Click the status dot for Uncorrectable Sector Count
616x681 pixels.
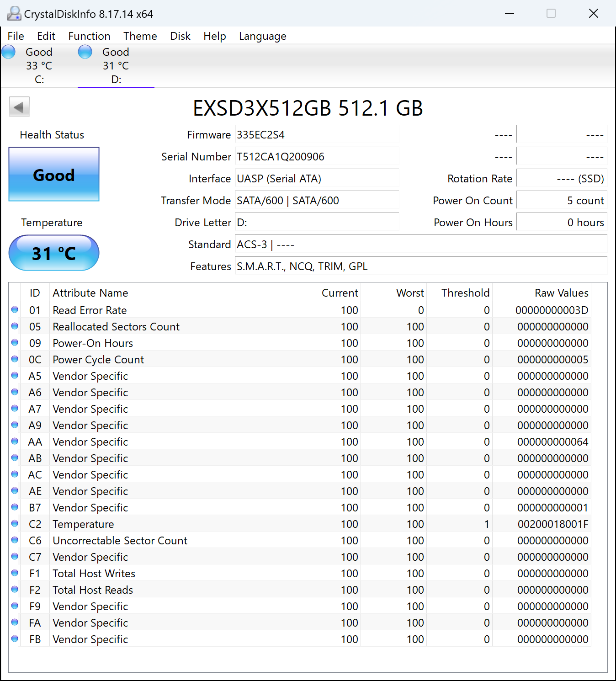(15, 540)
